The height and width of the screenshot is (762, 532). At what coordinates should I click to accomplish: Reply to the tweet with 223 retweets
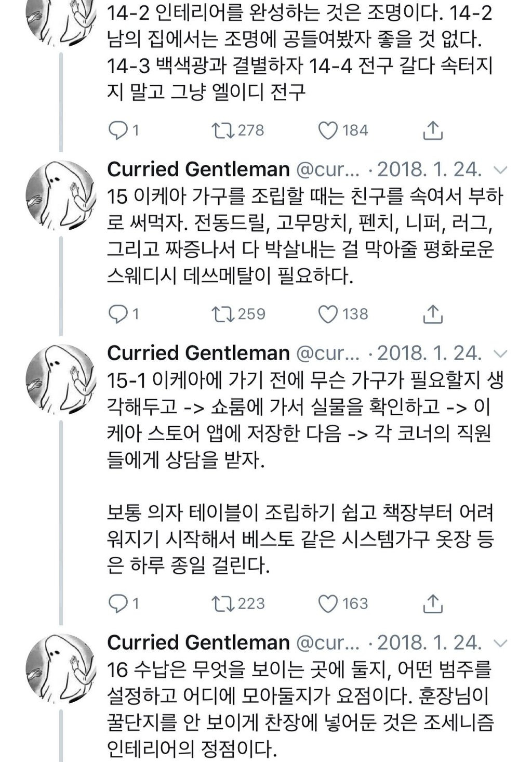118,603
